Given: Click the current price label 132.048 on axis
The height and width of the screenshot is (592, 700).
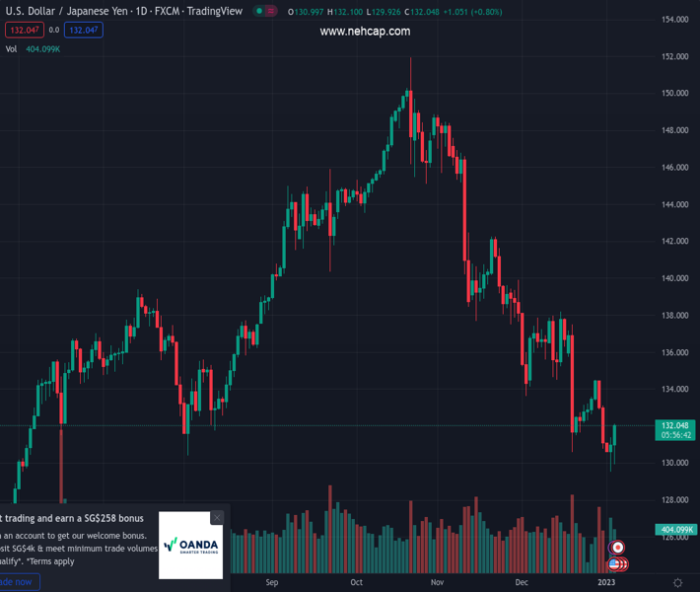Looking at the screenshot, I should tap(676, 425).
